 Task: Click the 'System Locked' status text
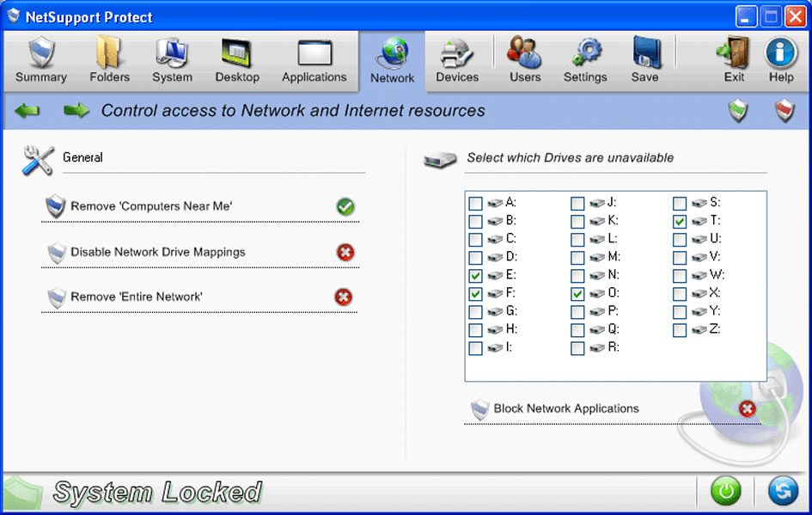click(157, 491)
